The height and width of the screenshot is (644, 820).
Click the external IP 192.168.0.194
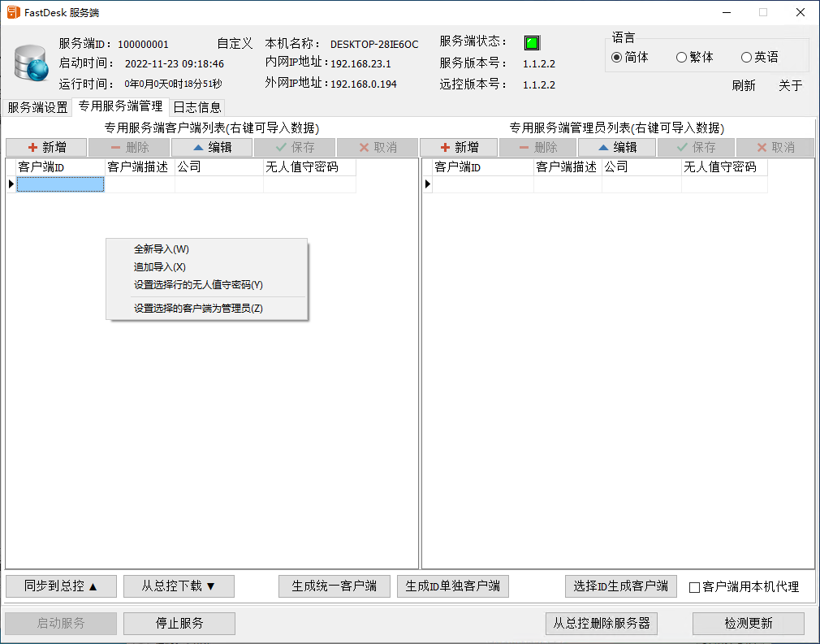tap(364, 84)
